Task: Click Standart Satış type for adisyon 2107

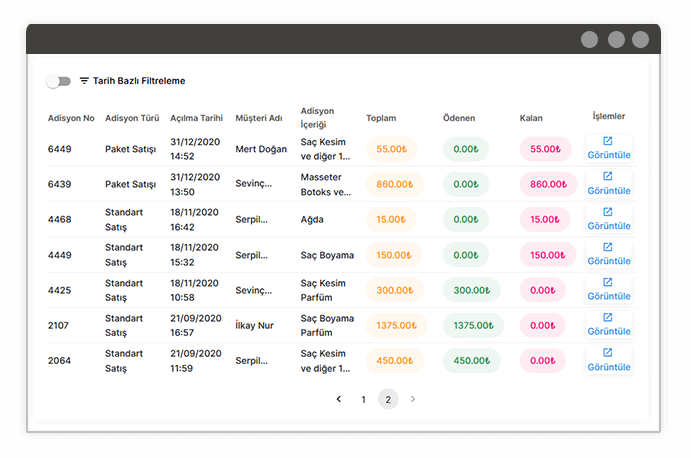Action: pos(124,325)
